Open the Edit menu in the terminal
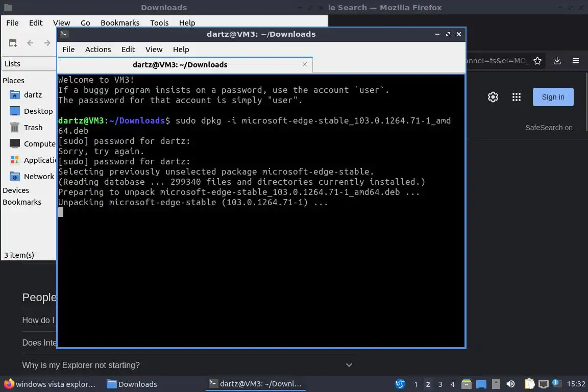 coord(128,50)
